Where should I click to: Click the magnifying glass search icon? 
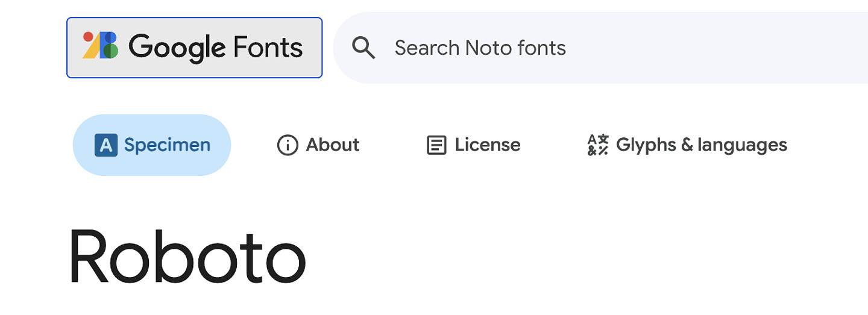point(363,48)
